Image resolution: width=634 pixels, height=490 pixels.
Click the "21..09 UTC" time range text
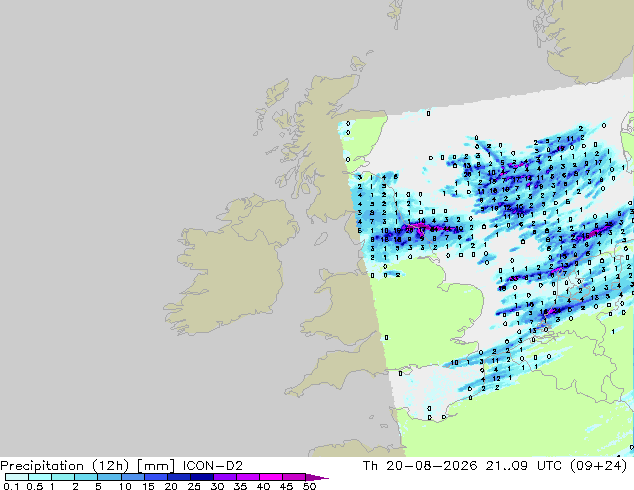(x=524, y=466)
